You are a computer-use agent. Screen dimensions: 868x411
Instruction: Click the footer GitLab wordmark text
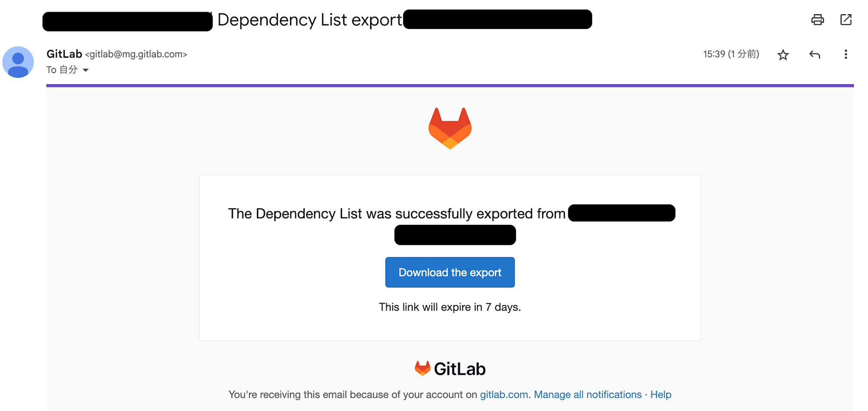[x=460, y=369]
